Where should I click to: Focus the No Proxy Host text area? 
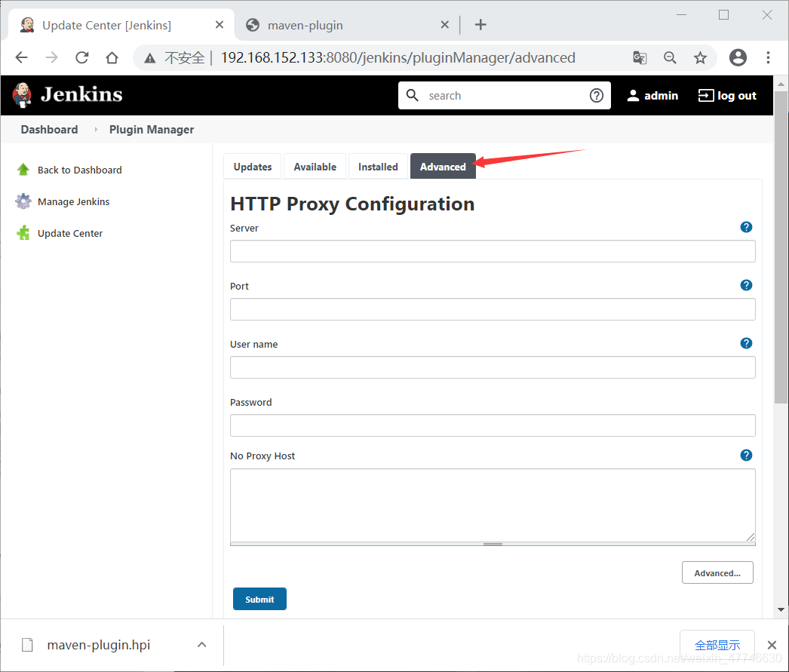click(x=493, y=505)
